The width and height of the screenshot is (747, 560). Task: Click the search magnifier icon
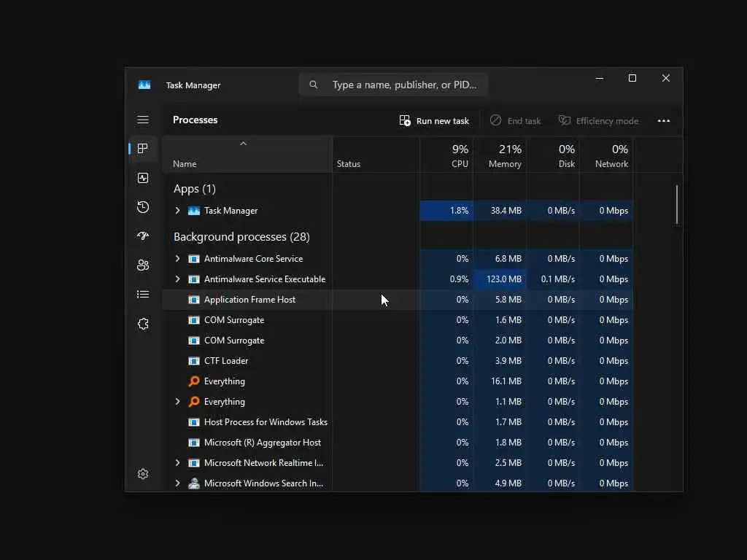point(314,85)
